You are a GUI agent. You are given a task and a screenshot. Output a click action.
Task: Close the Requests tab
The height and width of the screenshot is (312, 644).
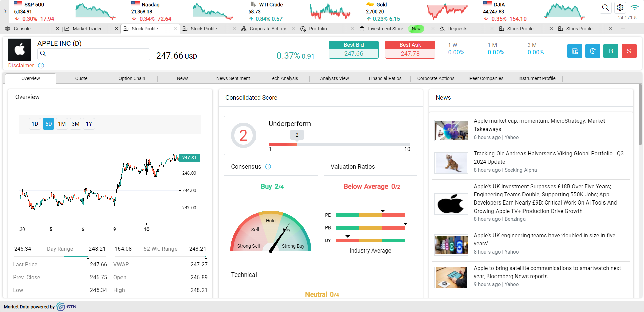492,29
